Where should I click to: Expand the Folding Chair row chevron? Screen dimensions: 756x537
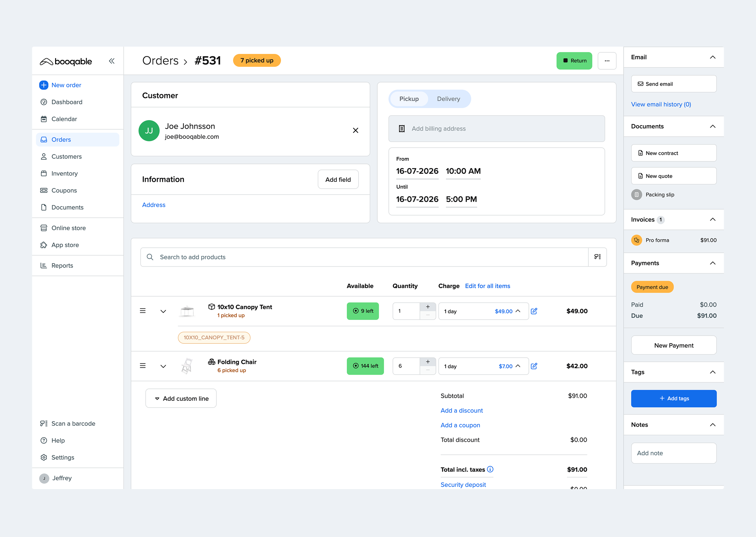[x=163, y=366]
